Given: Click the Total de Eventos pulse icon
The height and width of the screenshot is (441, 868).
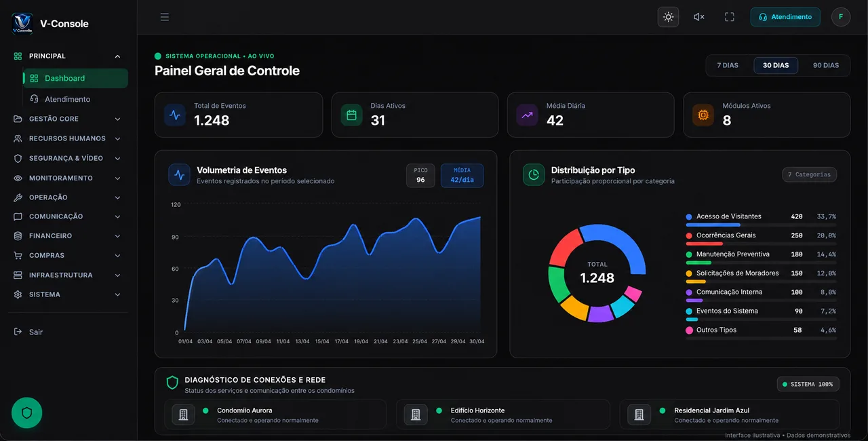Looking at the screenshot, I should click(175, 115).
